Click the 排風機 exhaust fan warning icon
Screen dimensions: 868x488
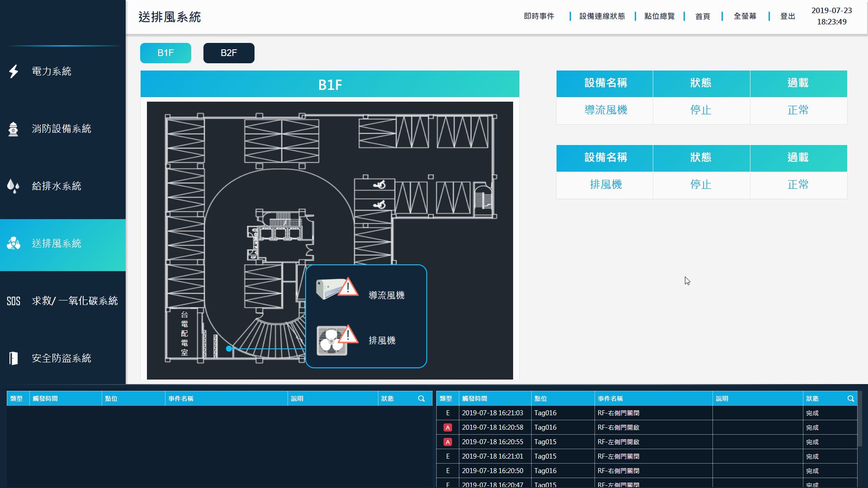tap(337, 340)
